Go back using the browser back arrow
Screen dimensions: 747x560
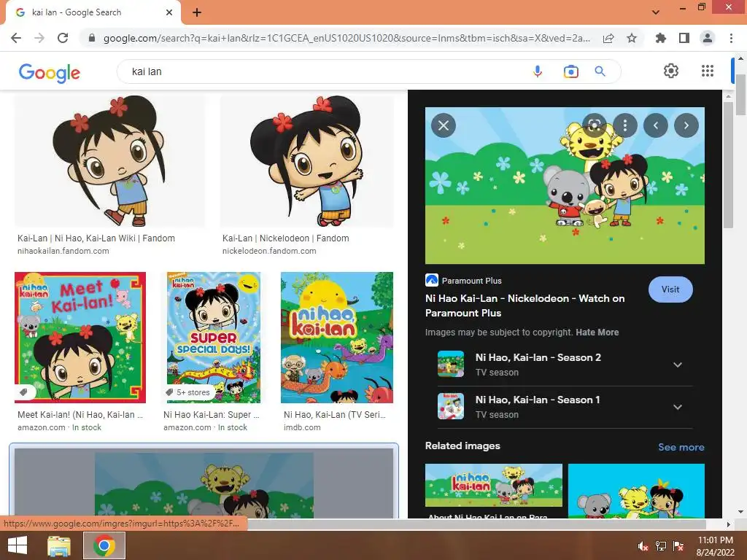pos(16,38)
